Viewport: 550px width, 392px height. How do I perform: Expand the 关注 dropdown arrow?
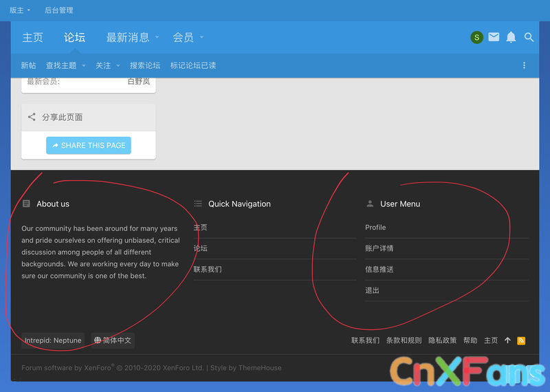(118, 65)
